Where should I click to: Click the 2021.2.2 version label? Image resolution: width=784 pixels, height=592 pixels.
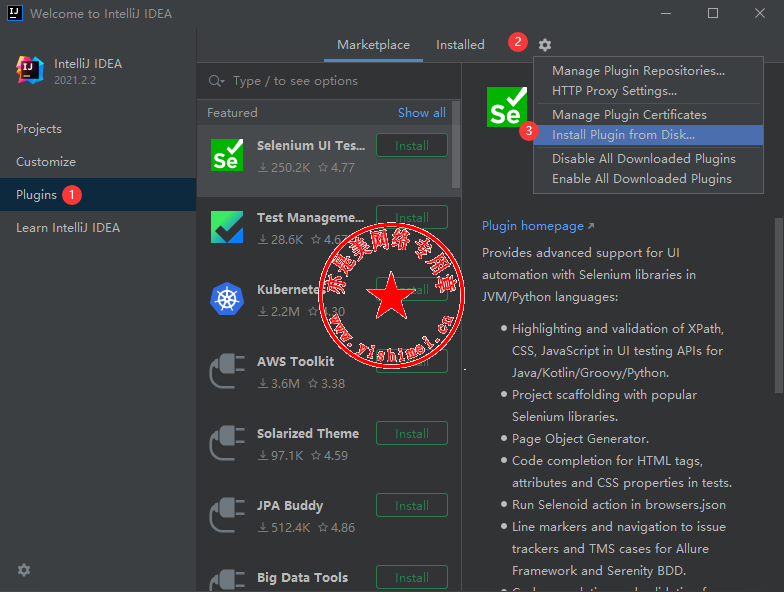tap(75, 80)
